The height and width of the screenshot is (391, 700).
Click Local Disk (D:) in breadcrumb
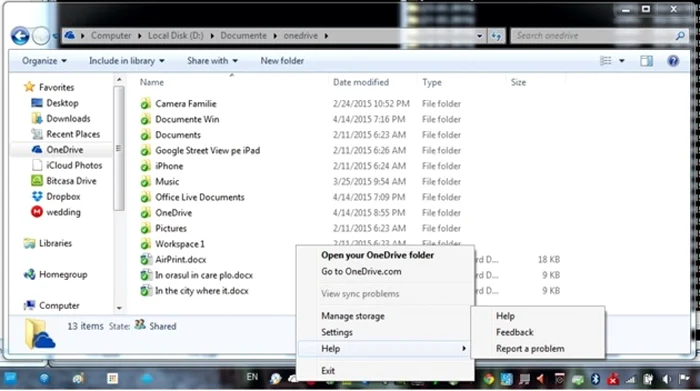point(175,36)
